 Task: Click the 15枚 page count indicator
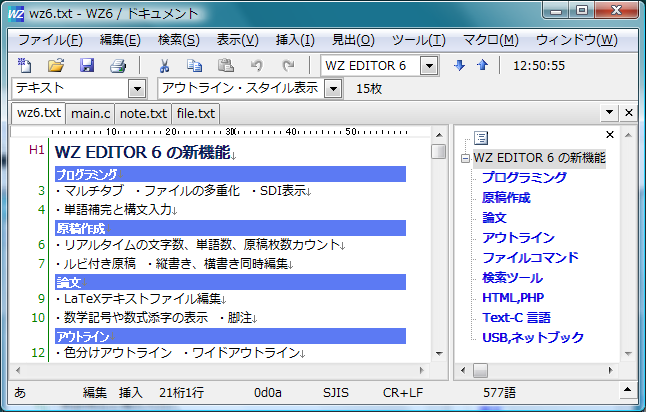click(369, 89)
